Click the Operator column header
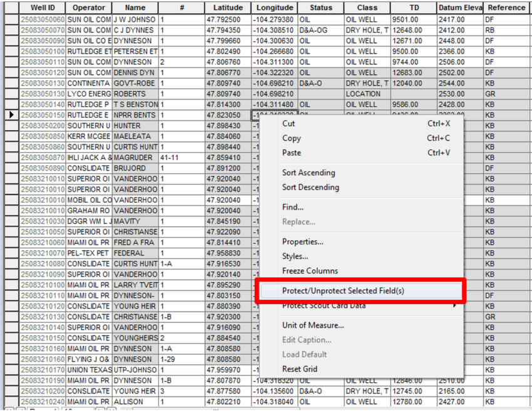Screen dimensions: 532x411 pos(88,8)
